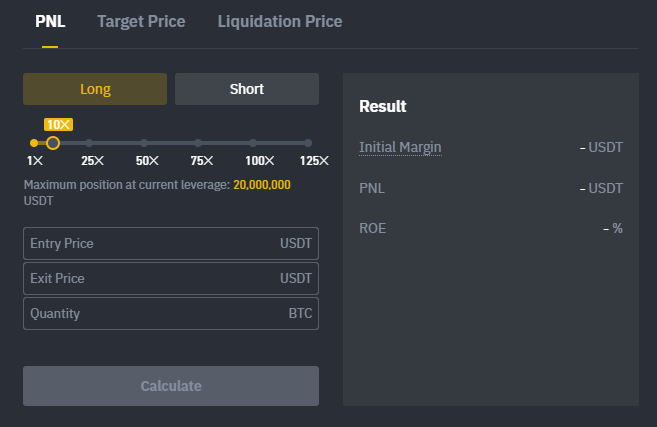This screenshot has width=657, height=427.
Task: Click the 20,000,000 maximum position value
Action: coord(262,185)
